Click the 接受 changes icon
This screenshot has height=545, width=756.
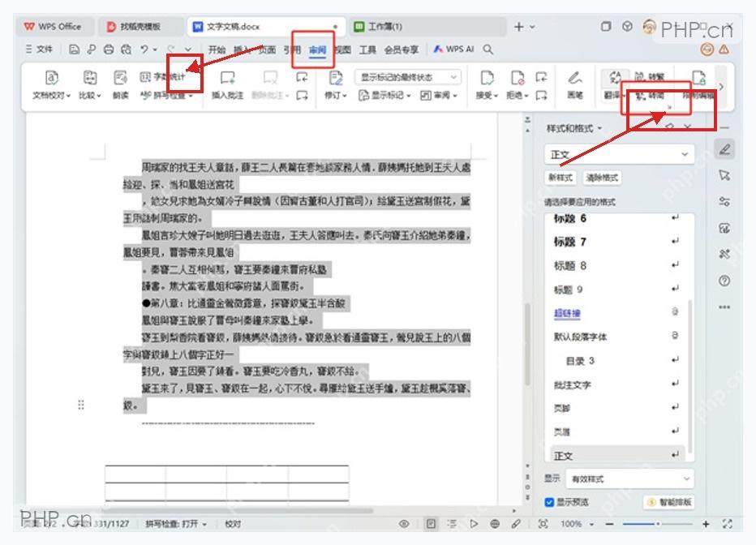(487, 78)
